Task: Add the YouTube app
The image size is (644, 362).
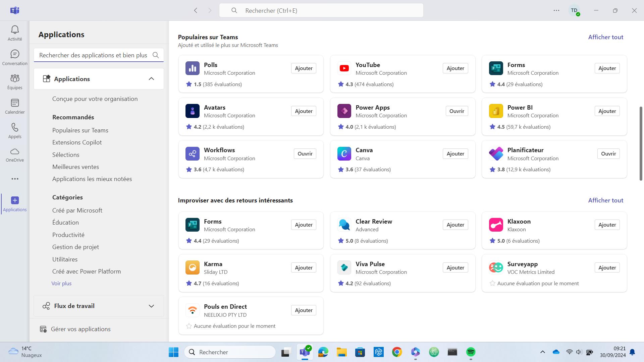Action: pos(455,68)
